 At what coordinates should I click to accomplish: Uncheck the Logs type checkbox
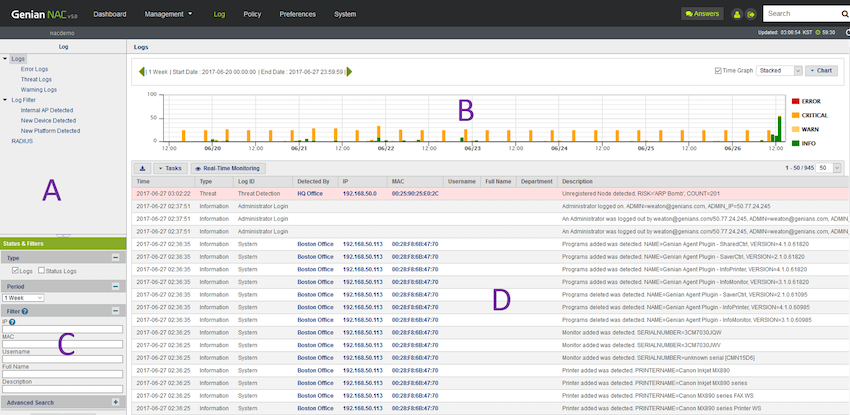click(13, 270)
